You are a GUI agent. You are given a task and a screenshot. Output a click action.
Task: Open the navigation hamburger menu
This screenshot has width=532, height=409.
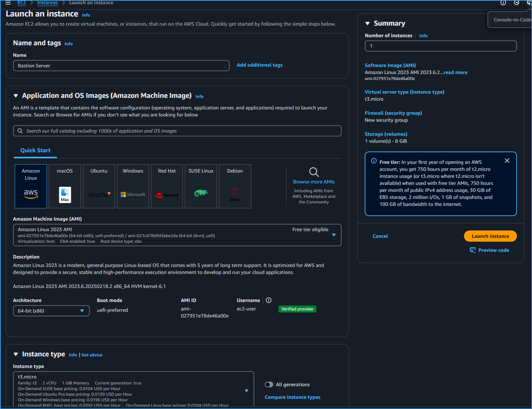[x=8, y=3]
